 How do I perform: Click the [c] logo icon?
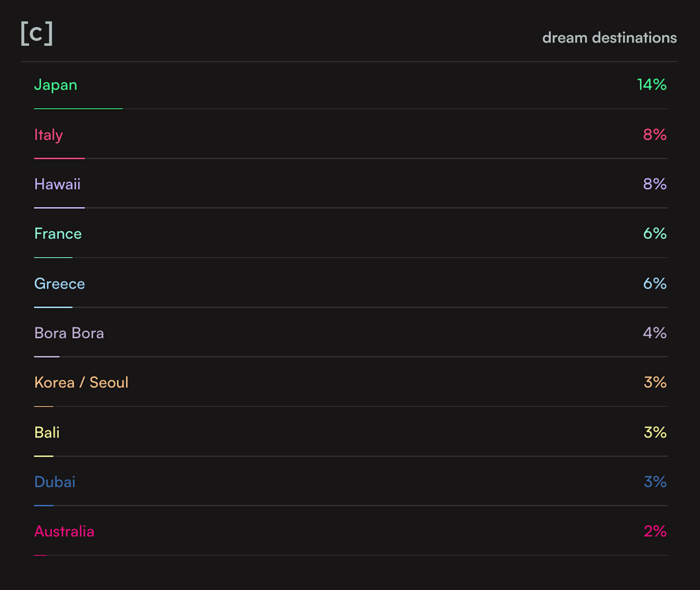pyautogui.click(x=37, y=33)
